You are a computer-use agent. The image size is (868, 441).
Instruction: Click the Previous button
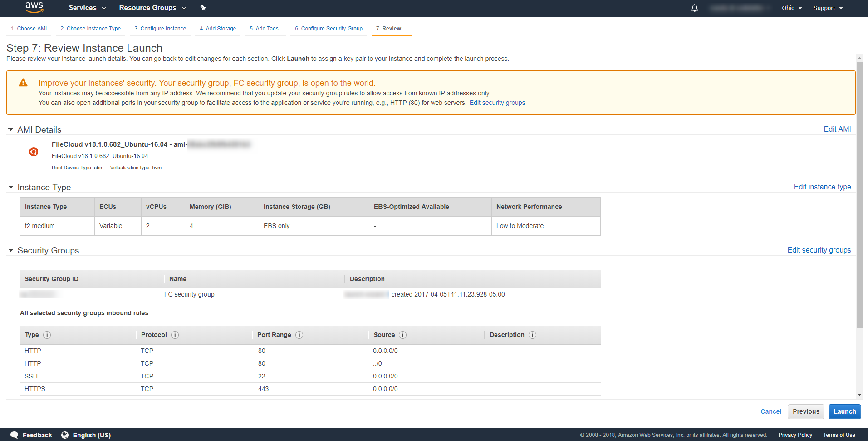click(806, 411)
